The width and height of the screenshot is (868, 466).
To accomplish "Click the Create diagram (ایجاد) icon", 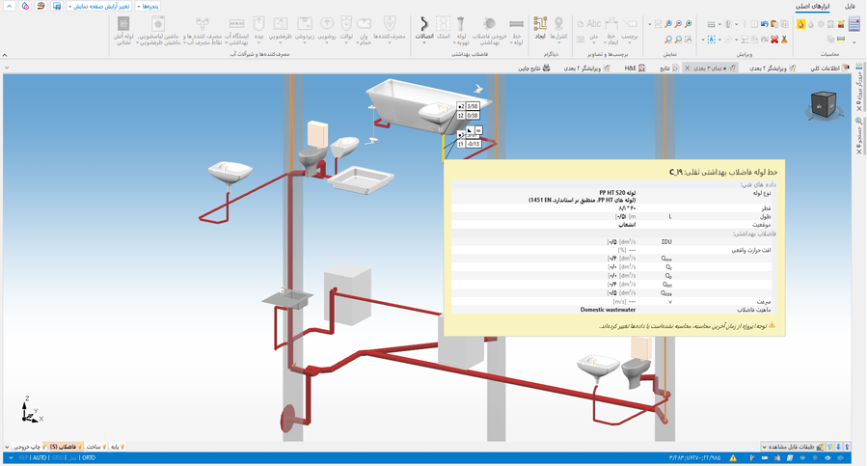I will 540,26.
